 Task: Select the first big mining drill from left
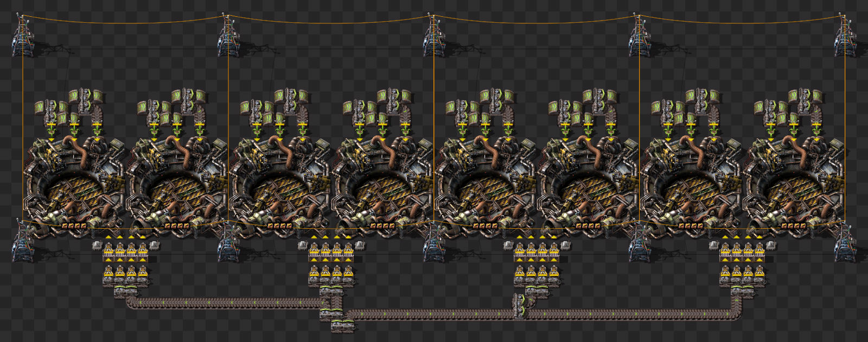(x=74, y=187)
